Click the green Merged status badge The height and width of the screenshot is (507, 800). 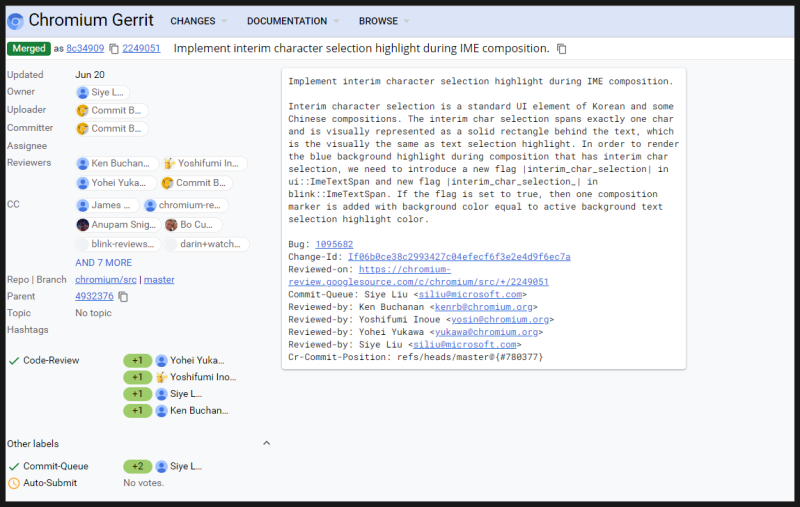[28, 49]
